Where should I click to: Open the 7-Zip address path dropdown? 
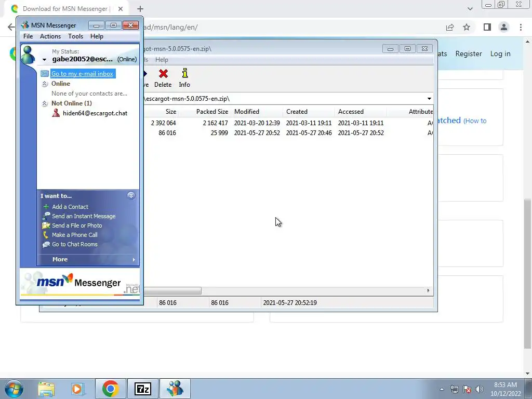[x=429, y=99]
